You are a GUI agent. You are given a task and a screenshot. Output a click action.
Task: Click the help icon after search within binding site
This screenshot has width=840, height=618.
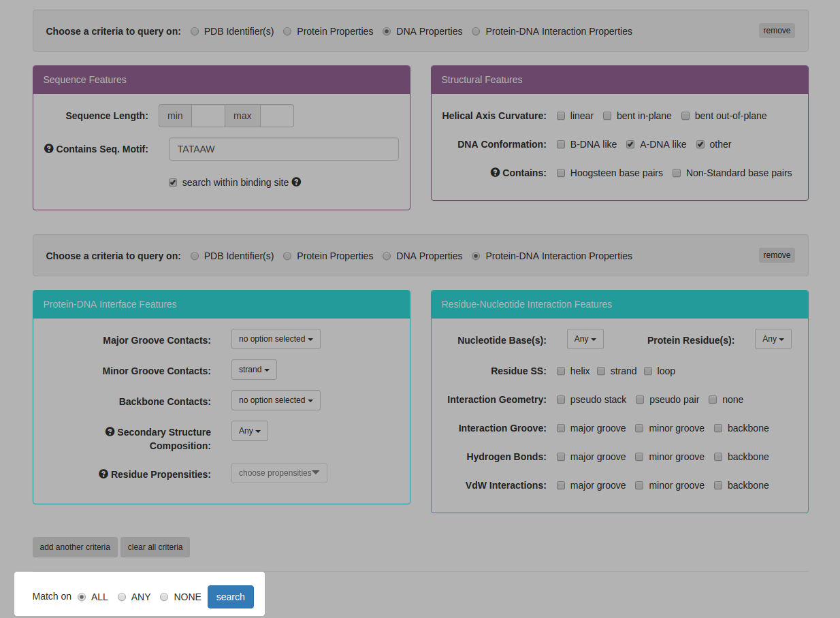[296, 182]
